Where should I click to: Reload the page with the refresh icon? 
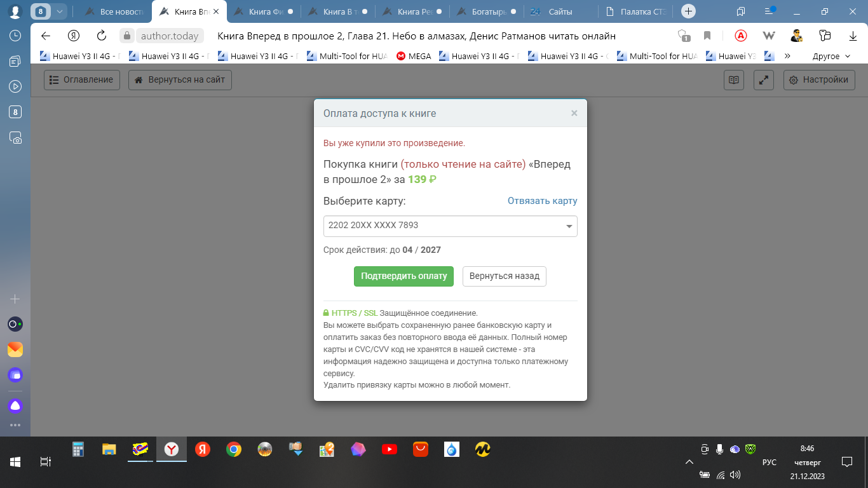coord(102,36)
